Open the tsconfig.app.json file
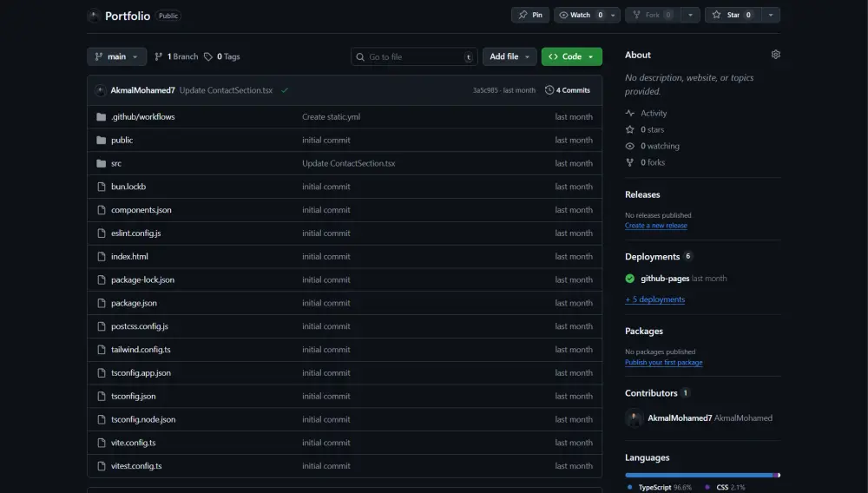868x493 pixels. tap(141, 373)
